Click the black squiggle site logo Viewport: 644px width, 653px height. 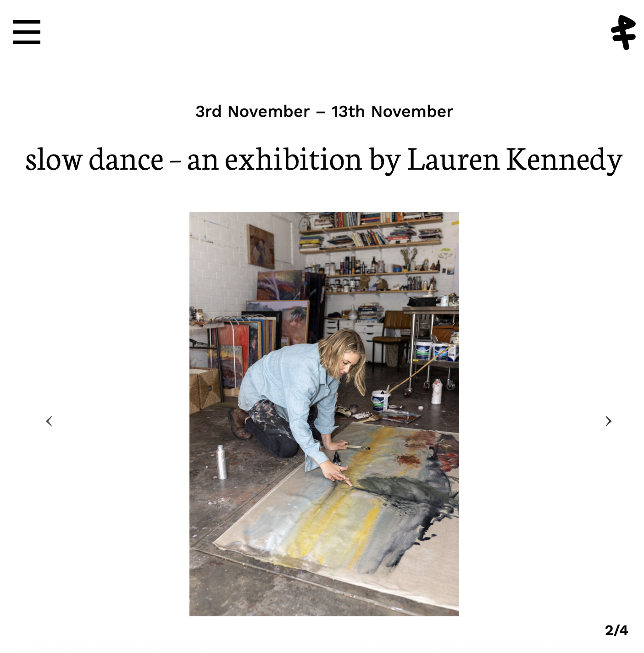pos(623,32)
